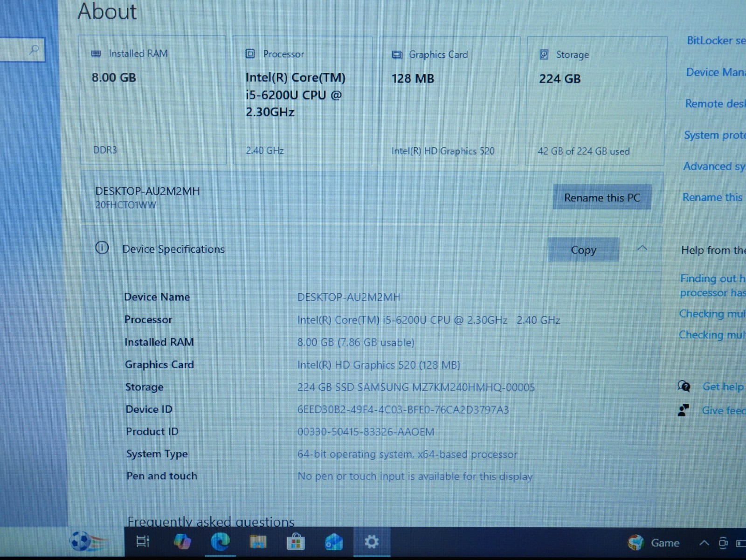
Task: Open the Get help icon
Action: click(684, 386)
